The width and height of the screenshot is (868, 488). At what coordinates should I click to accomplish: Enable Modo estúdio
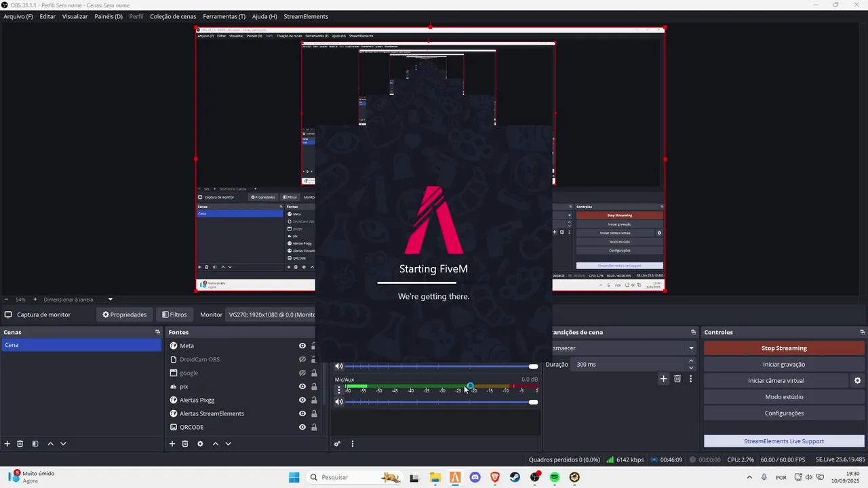tap(784, 397)
